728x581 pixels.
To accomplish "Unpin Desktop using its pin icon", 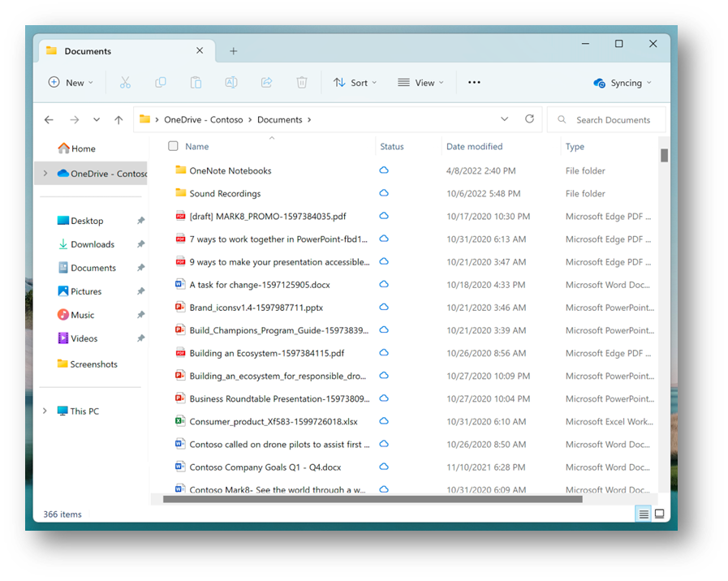I will pyautogui.click(x=140, y=221).
